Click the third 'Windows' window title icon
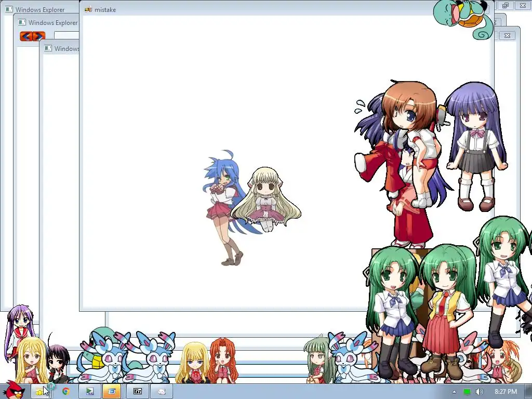 point(48,48)
